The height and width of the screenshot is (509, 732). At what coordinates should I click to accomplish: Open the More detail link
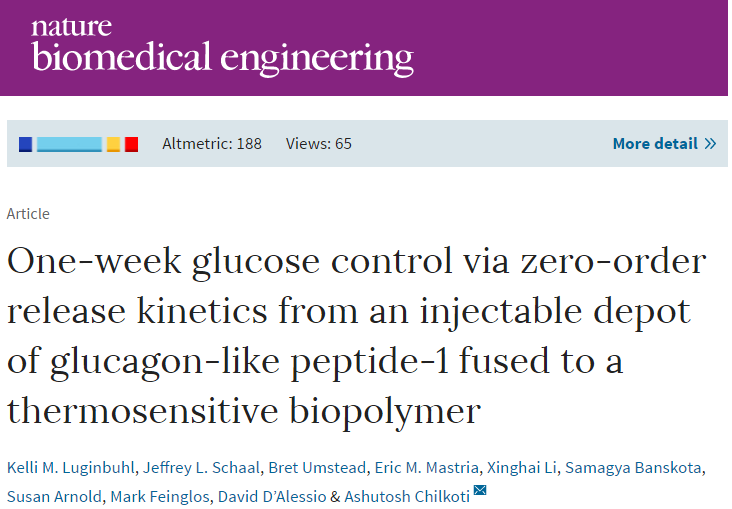pos(664,143)
